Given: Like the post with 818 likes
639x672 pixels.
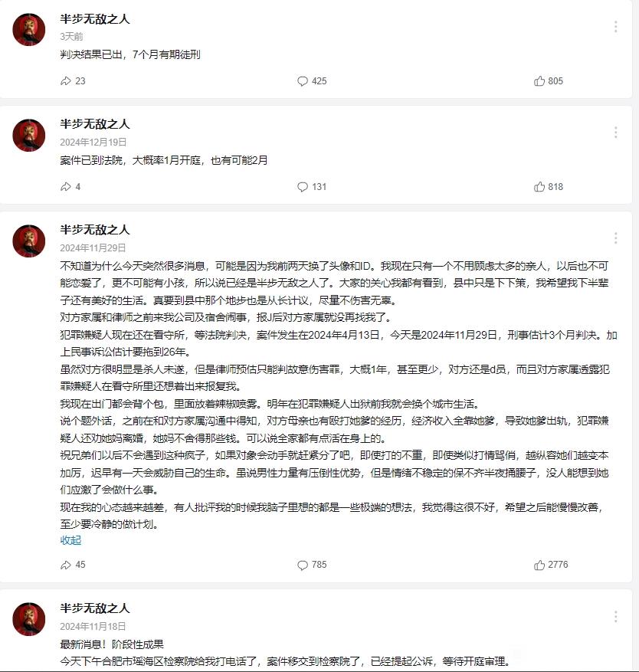Looking at the screenshot, I should click(x=548, y=187).
